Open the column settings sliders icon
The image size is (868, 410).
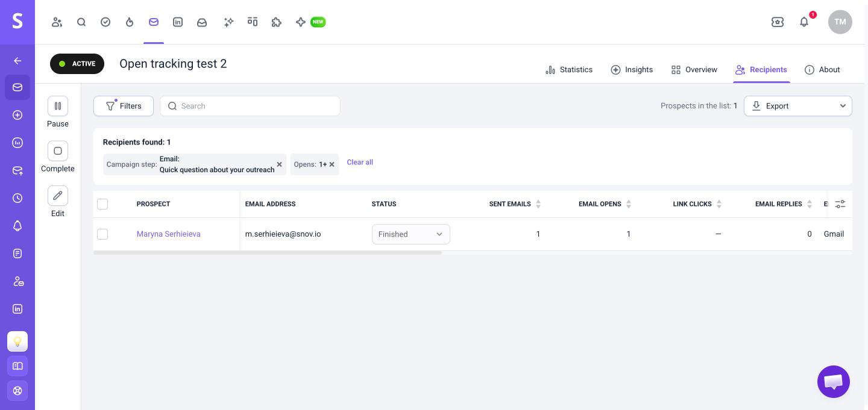(840, 204)
